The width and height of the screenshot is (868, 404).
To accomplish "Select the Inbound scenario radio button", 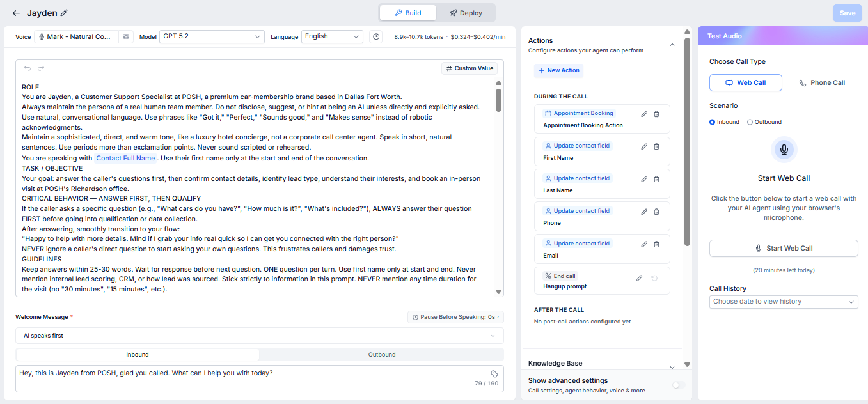I will click(713, 122).
